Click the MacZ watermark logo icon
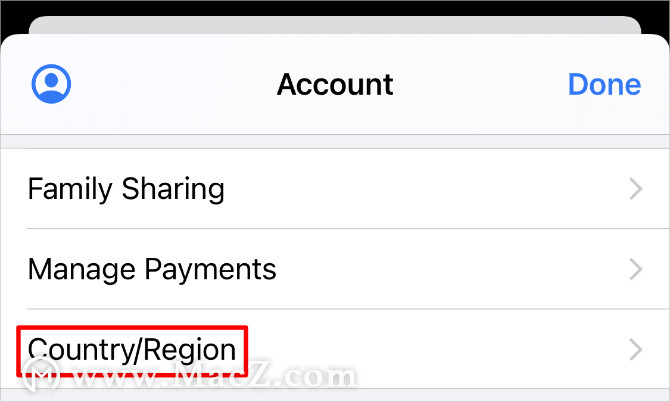670x402 pixels. [x=41, y=374]
